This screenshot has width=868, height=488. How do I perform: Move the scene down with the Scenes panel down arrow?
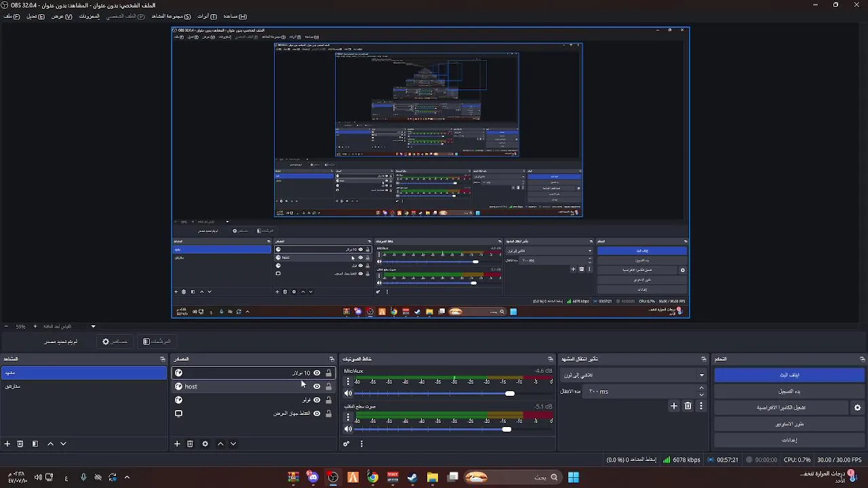pos(63,444)
